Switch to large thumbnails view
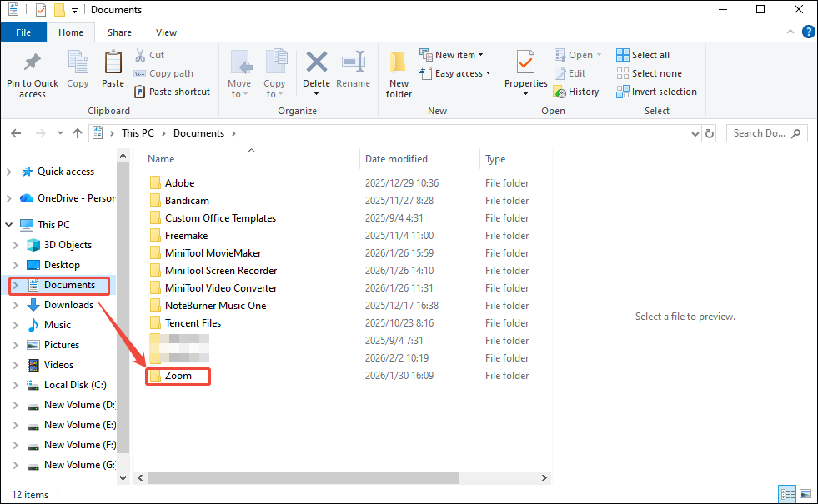 (x=805, y=494)
